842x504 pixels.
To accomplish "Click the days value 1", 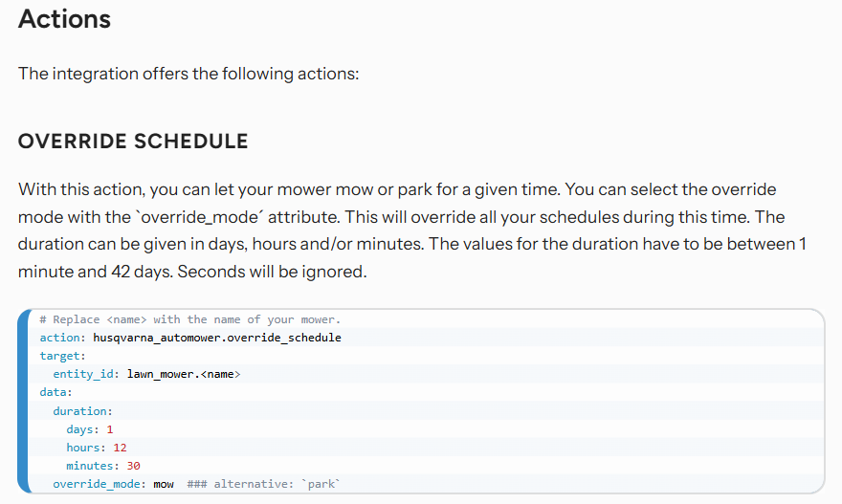I will (x=110, y=429).
